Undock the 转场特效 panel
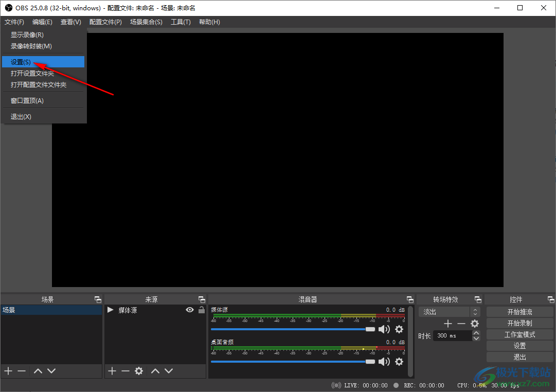 pyautogui.click(x=478, y=299)
